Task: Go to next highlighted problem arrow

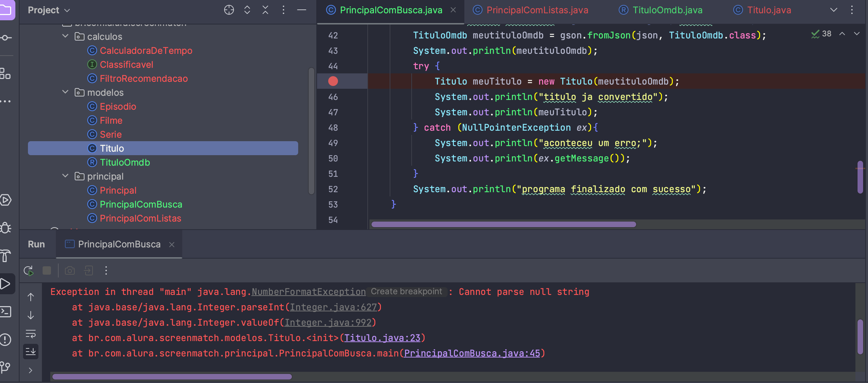Action: click(857, 34)
